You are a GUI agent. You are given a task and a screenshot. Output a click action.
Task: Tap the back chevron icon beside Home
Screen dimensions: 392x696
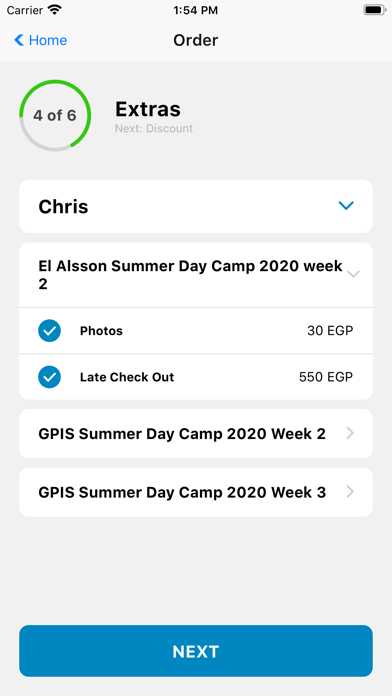click(x=19, y=40)
